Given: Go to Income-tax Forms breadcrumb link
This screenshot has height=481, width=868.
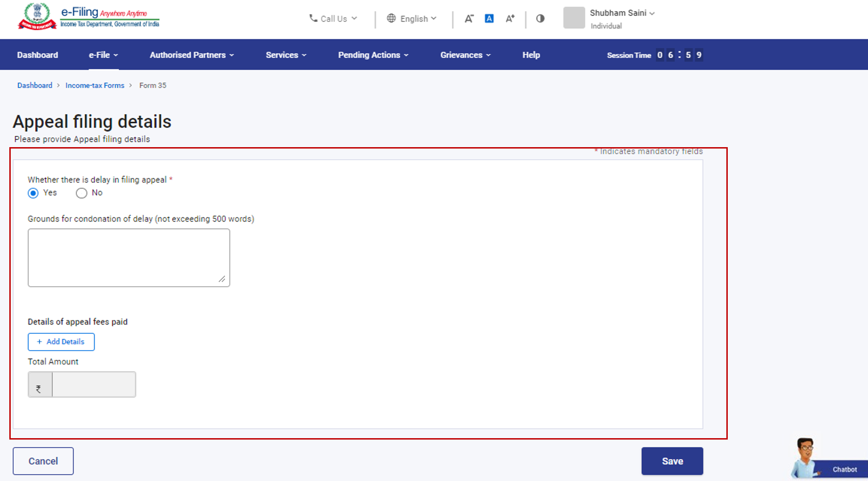Looking at the screenshot, I should [95, 86].
